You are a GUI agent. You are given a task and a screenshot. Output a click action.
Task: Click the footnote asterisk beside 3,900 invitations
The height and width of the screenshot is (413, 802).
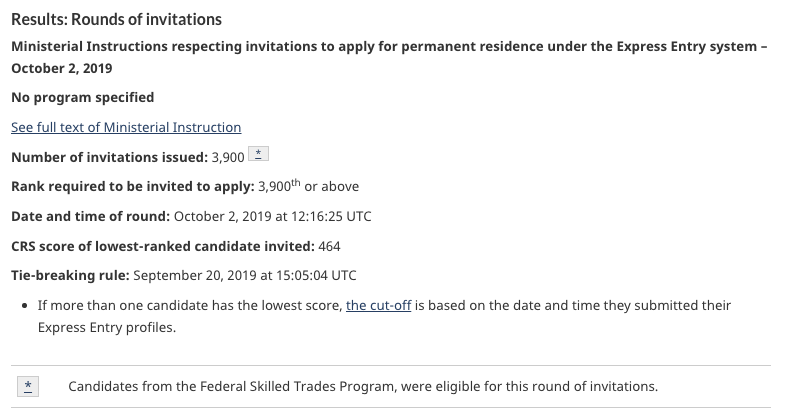click(258, 154)
